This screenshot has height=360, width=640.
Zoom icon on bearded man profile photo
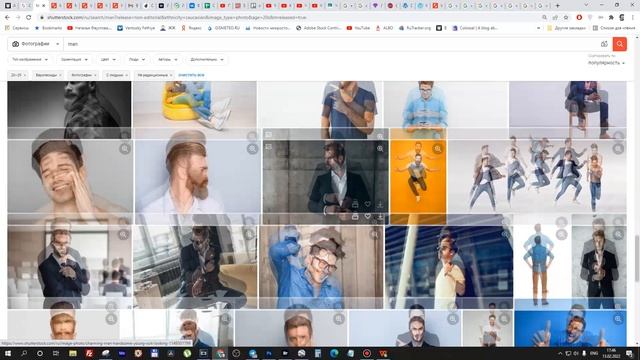[x=252, y=149]
